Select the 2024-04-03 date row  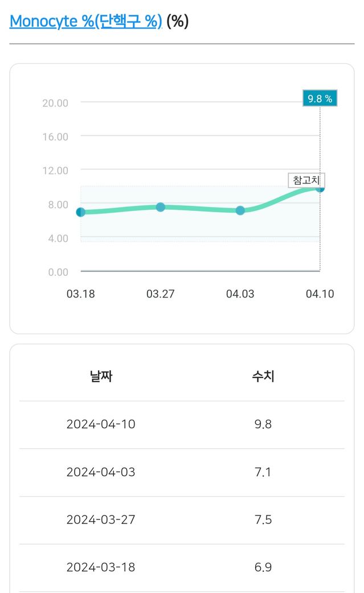[x=101, y=472]
